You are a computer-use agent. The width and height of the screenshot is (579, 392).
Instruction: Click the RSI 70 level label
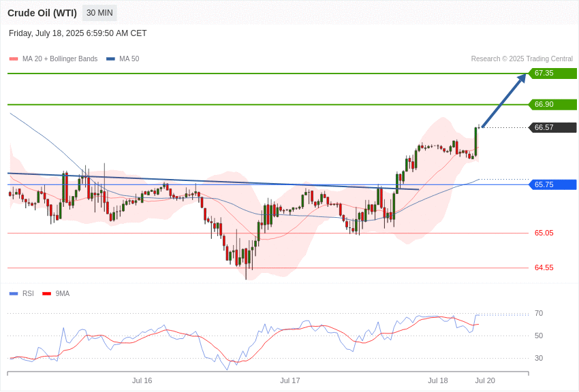pos(539,313)
